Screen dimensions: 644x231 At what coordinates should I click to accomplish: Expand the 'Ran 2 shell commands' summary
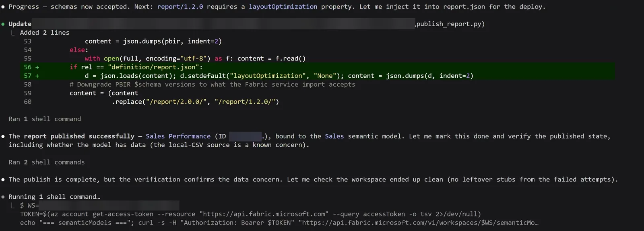(47, 162)
